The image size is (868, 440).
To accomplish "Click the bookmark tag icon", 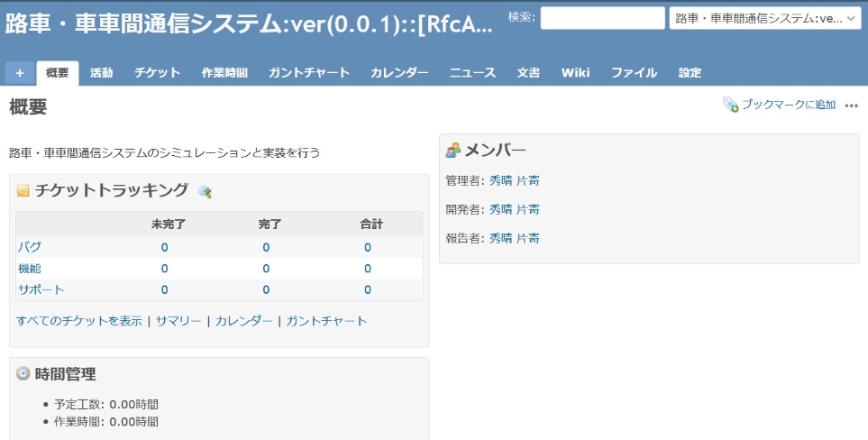I will (730, 105).
